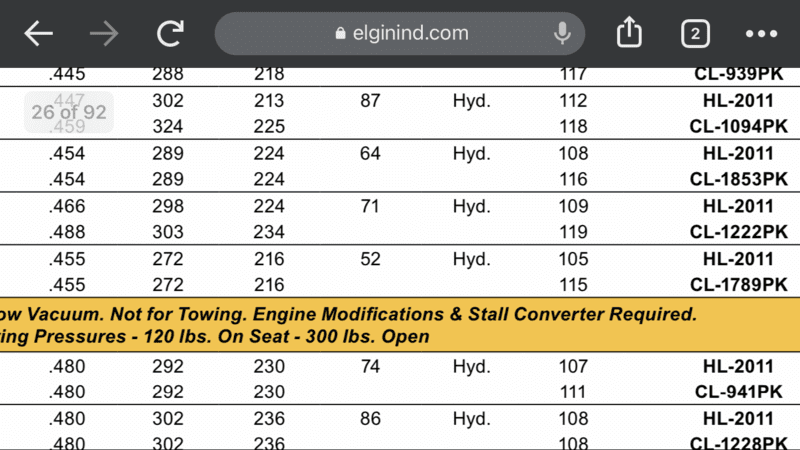Tap the microphone voice search icon
This screenshot has width=800, height=450.
click(563, 34)
